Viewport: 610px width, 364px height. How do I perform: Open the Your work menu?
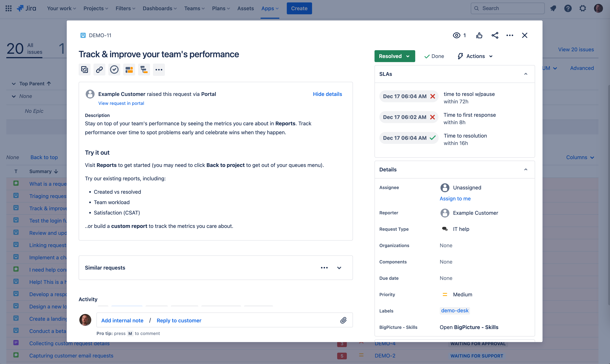[62, 8]
